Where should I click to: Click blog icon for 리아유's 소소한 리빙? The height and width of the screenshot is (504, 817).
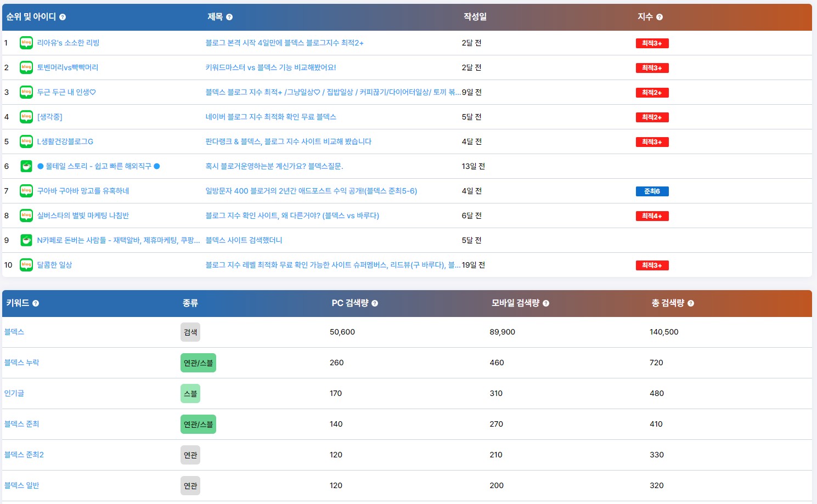pos(26,43)
